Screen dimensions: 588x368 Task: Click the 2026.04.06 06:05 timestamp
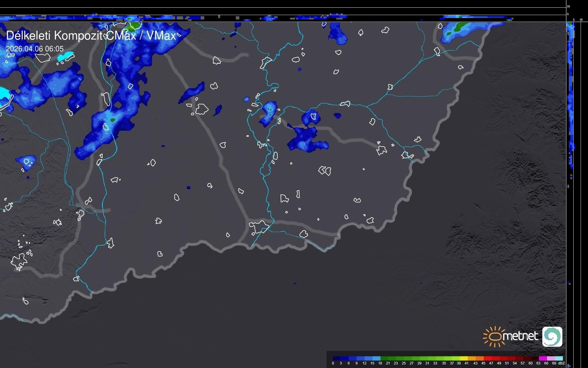[35, 49]
